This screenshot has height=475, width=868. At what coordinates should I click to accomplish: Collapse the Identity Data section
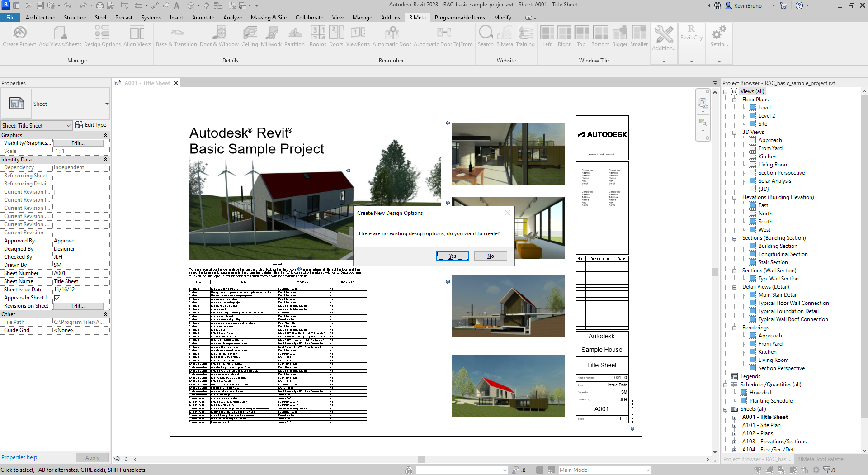(x=106, y=160)
